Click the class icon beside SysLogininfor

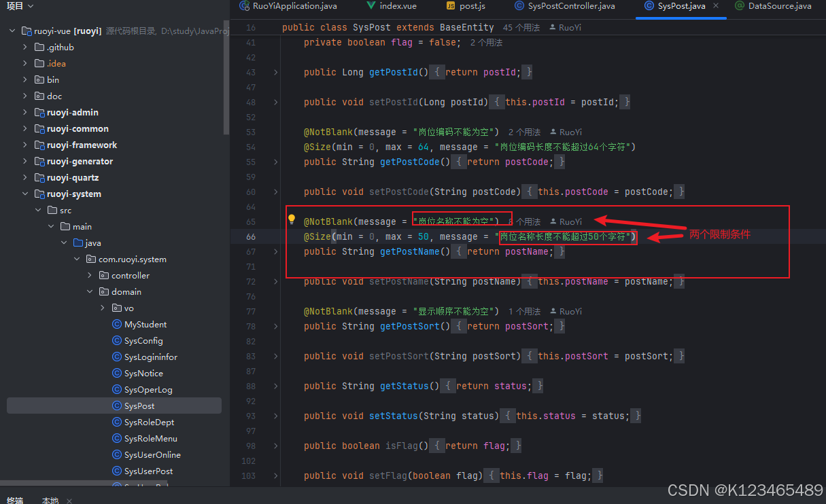pyautogui.click(x=117, y=357)
